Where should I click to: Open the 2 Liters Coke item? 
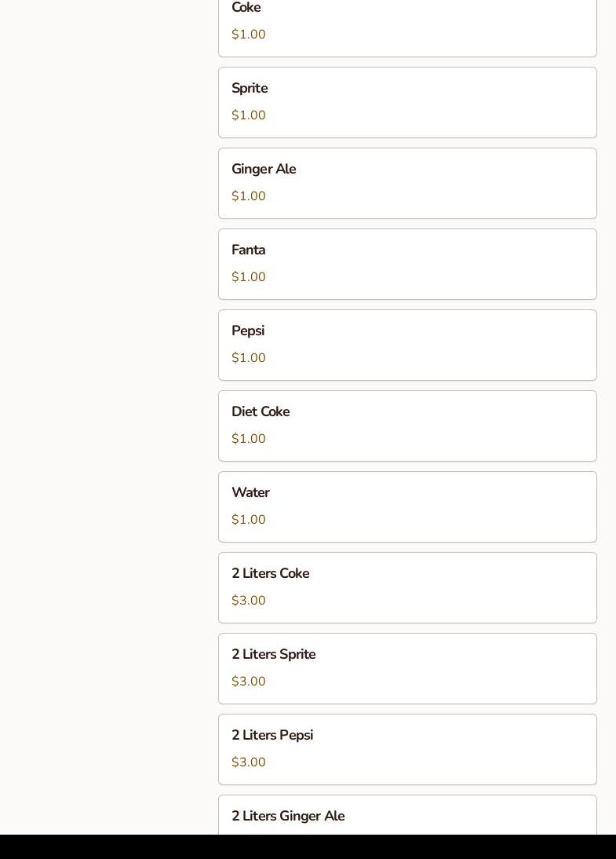(x=407, y=587)
